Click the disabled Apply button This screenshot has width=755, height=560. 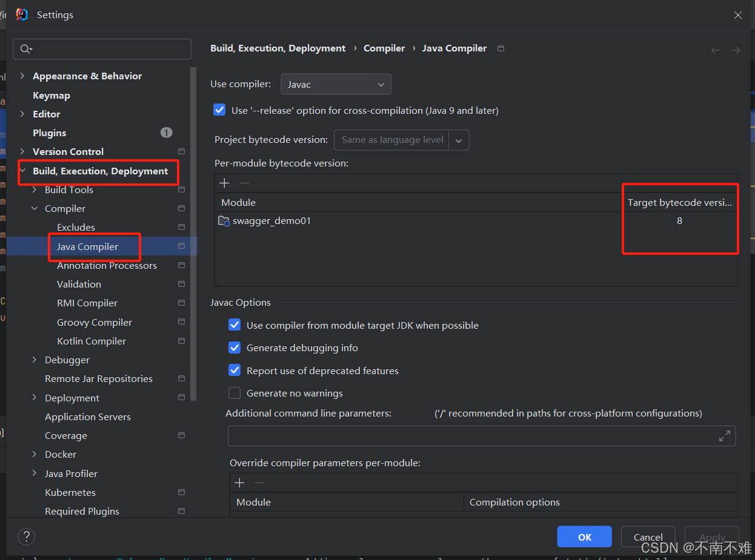712,536
